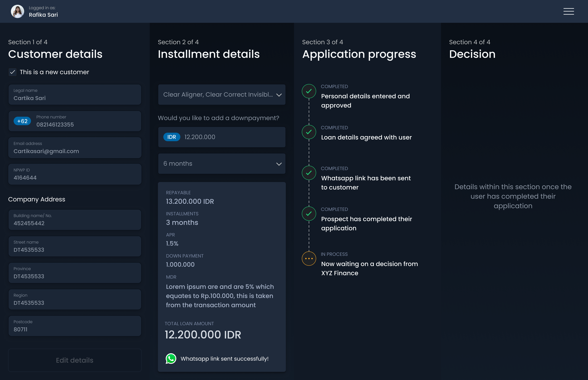Click the +62 country code badge
Screen dimensions: 588x380
point(22,121)
